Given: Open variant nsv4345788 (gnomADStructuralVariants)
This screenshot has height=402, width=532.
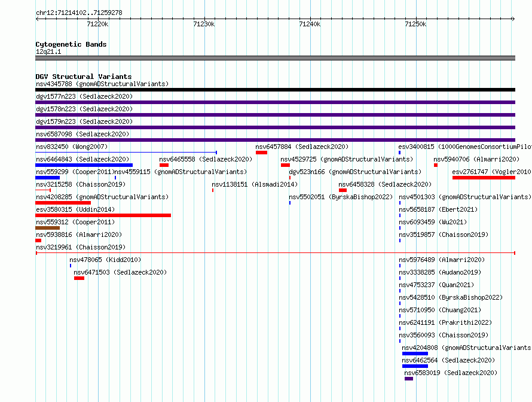Looking at the screenshot, I should 102,84.
